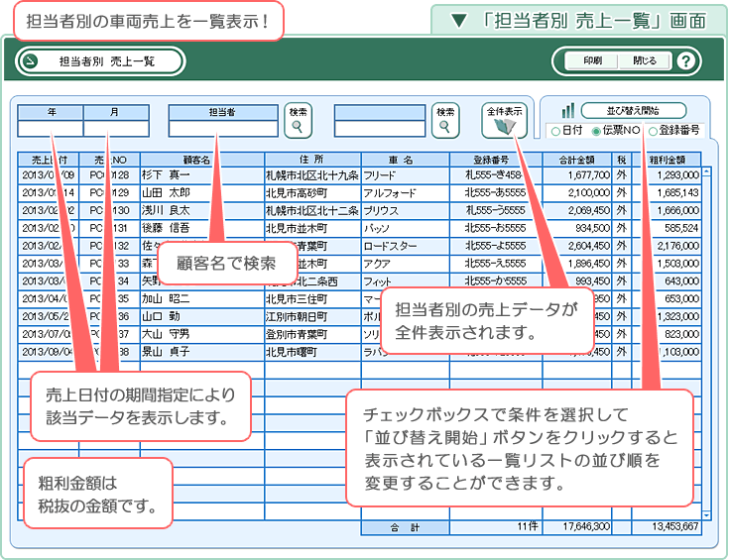Click car name プリウス
Viewport: 729px width, 560px height.
click(x=381, y=211)
